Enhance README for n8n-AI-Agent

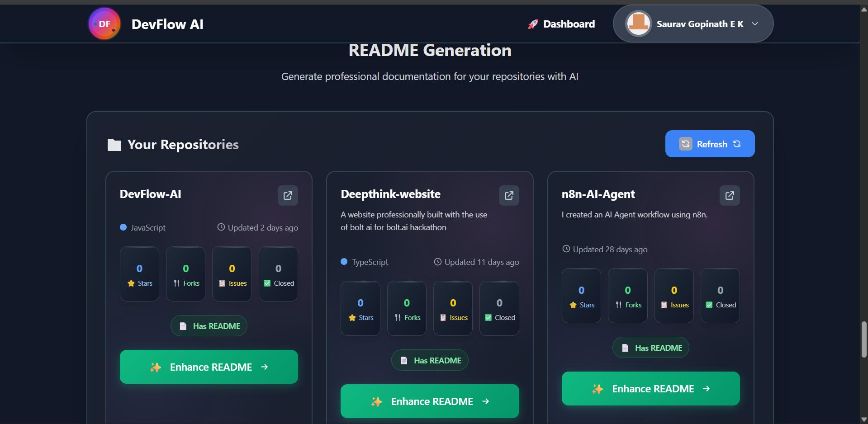(x=651, y=389)
